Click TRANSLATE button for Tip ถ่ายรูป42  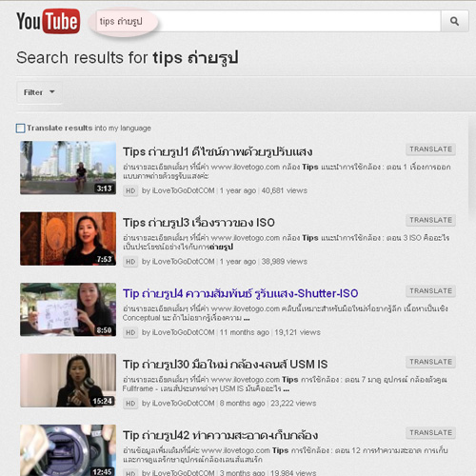(x=430, y=433)
